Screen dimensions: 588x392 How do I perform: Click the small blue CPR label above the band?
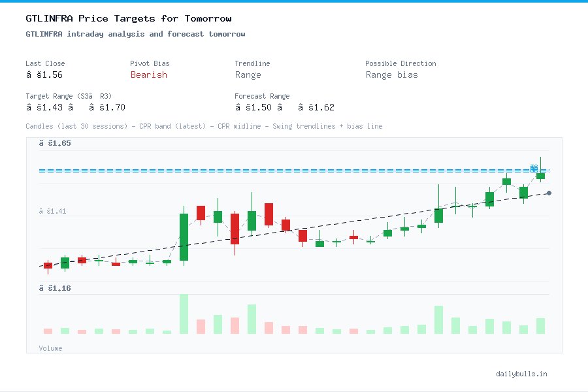534,168
